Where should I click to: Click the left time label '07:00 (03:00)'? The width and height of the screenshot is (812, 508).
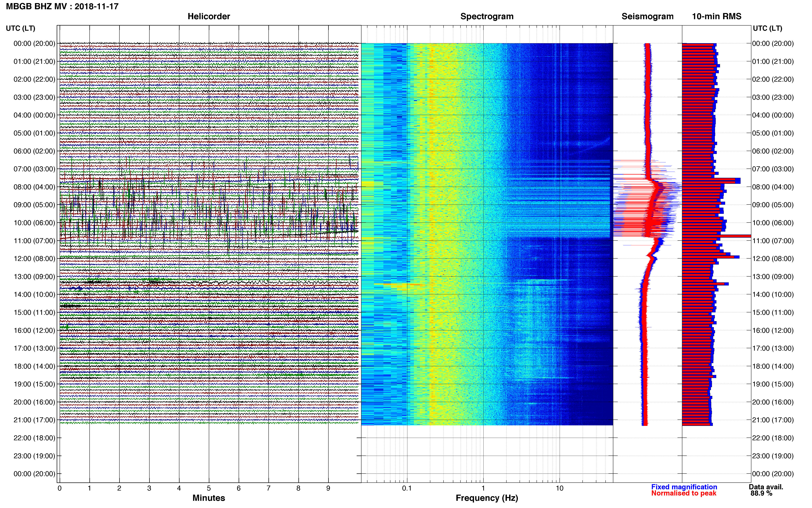[34, 169]
